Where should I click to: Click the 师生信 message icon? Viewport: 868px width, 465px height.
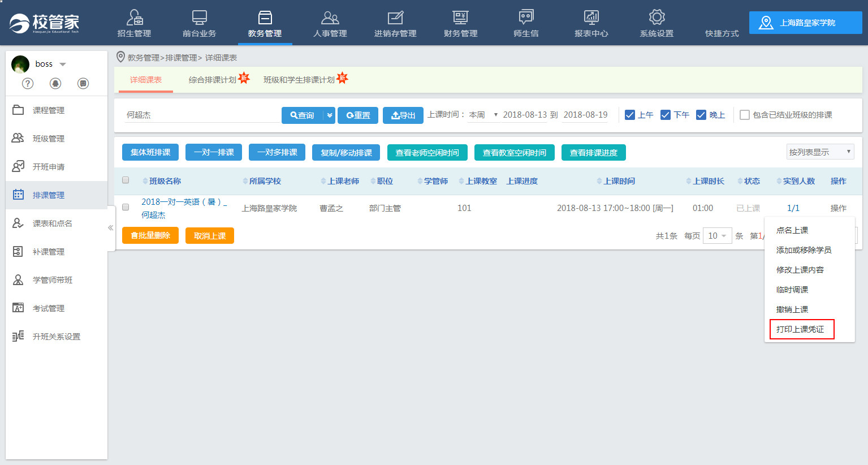click(x=526, y=18)
